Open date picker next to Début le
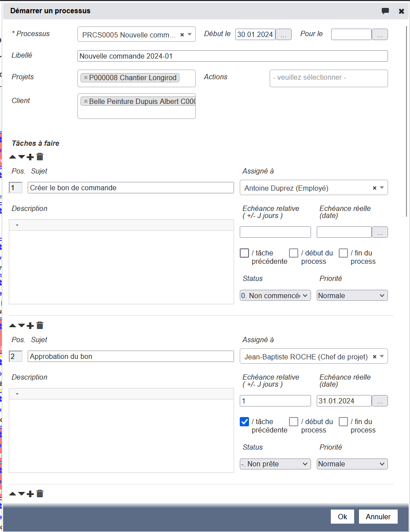Viewport: 410px width, 532px height. (x=283, y=35)
